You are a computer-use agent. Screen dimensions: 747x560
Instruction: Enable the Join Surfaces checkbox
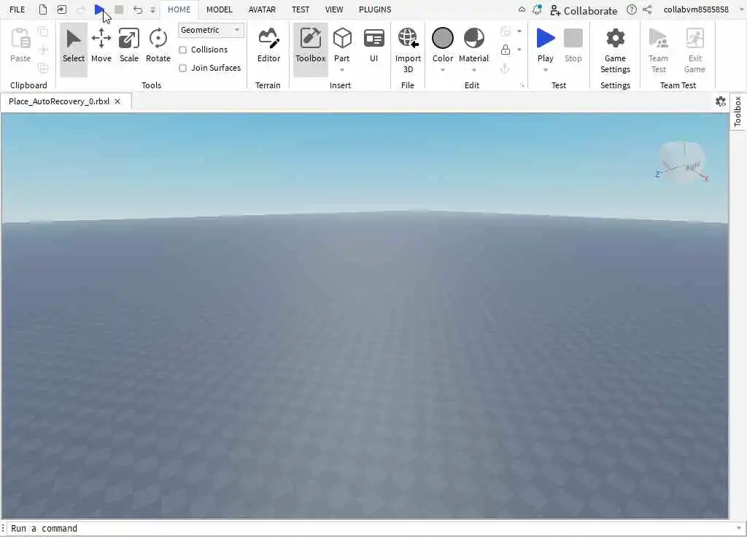(182, 68)
